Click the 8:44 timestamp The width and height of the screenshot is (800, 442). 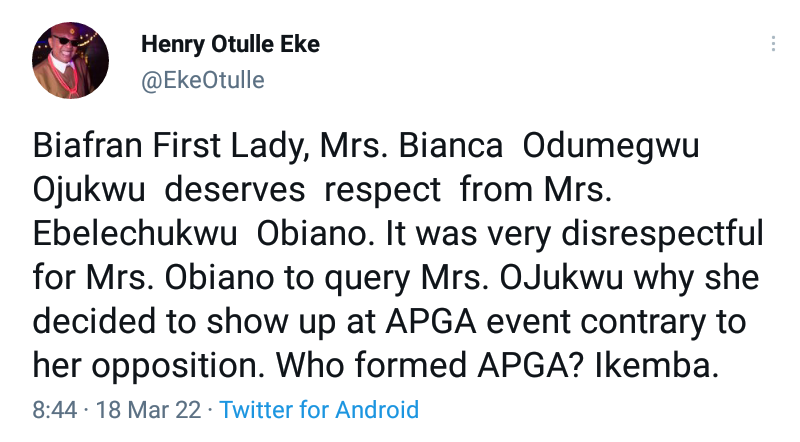click(54, 409)
